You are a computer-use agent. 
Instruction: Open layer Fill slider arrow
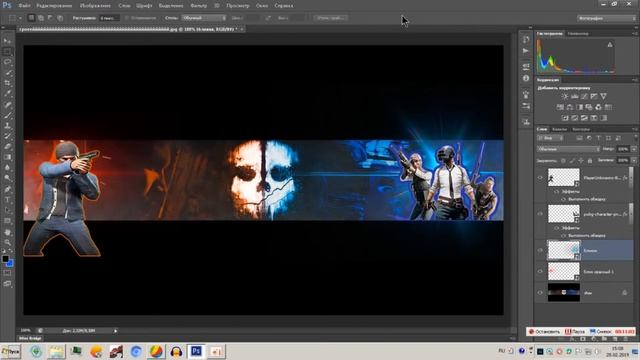(x=634, y=160)
